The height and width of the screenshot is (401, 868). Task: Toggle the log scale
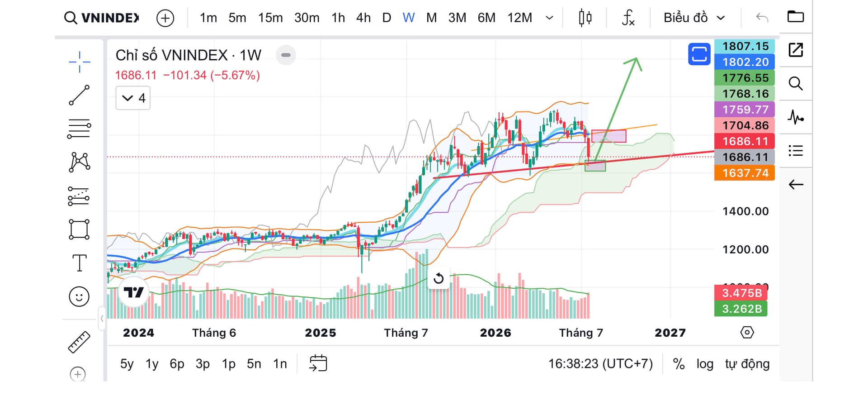[705, 364]
